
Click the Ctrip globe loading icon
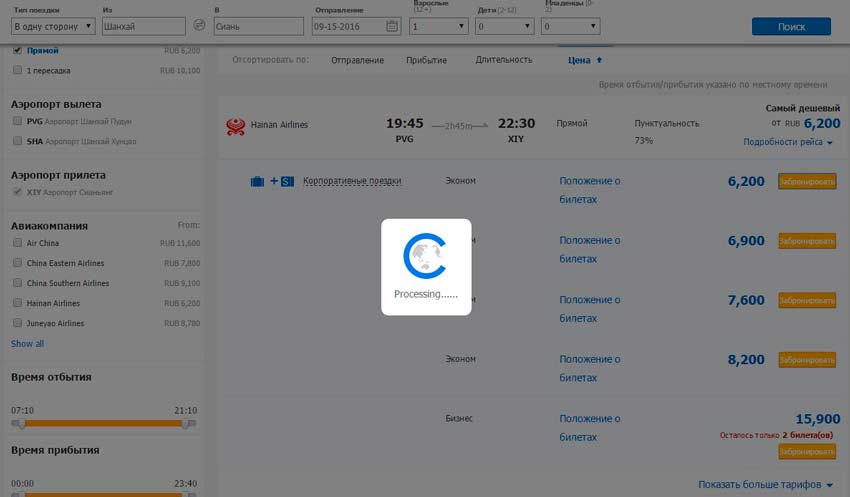tap(425, 256)
